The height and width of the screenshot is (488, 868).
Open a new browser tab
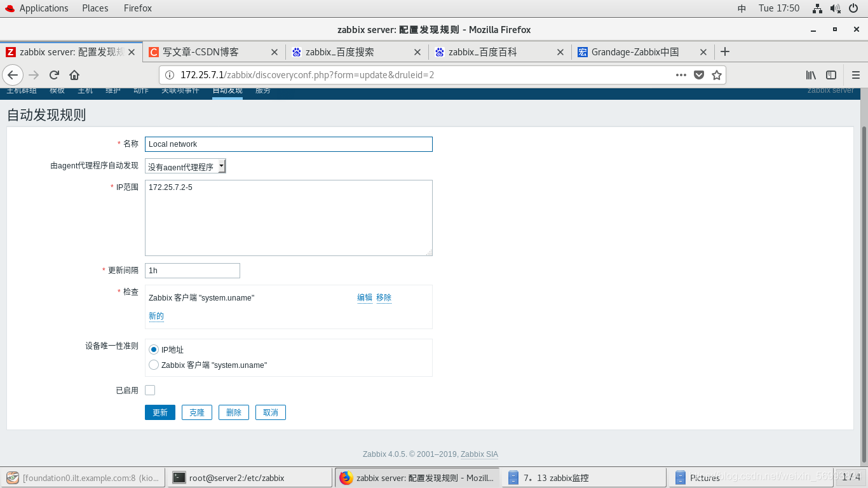point(725,52)
